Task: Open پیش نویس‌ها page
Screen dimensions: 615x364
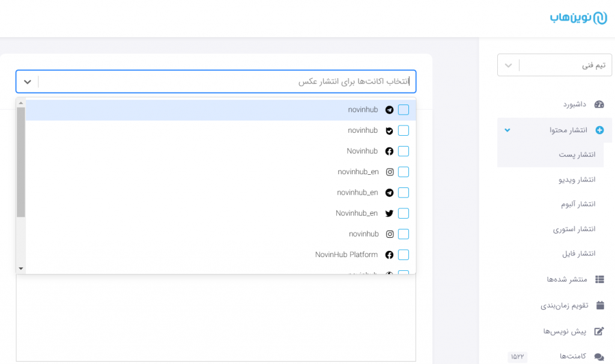Action: pos(565,332)
